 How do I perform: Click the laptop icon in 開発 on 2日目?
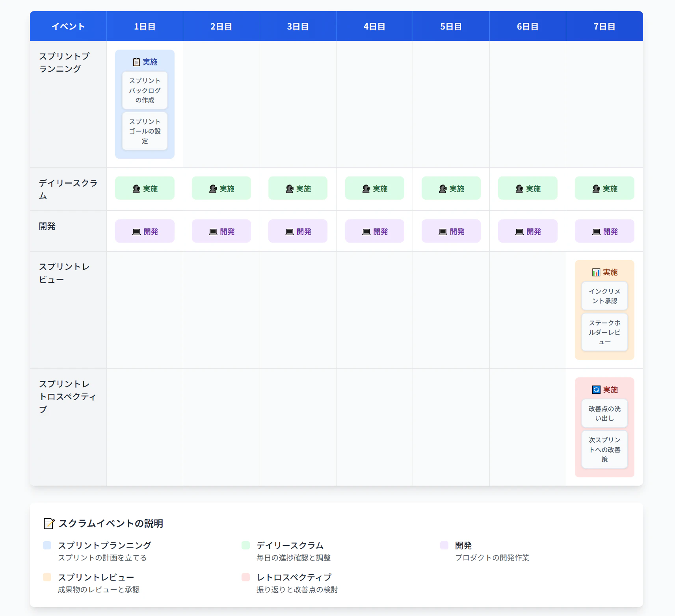[213, 232]
